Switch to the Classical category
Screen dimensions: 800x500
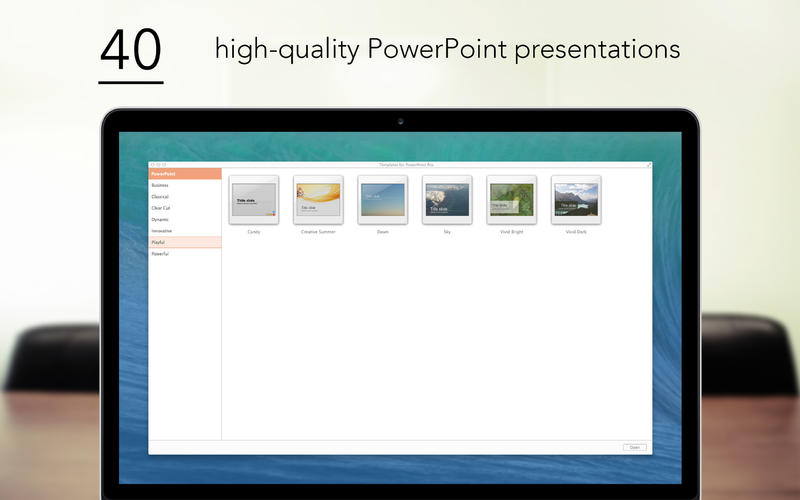coord(160,197)
